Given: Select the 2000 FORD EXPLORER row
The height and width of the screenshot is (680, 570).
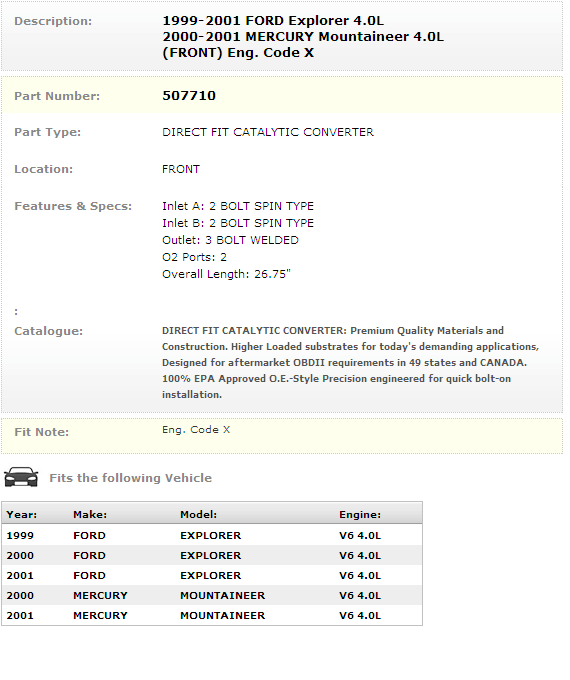Looking at the screenshot, I should click(x=212, y=555).
